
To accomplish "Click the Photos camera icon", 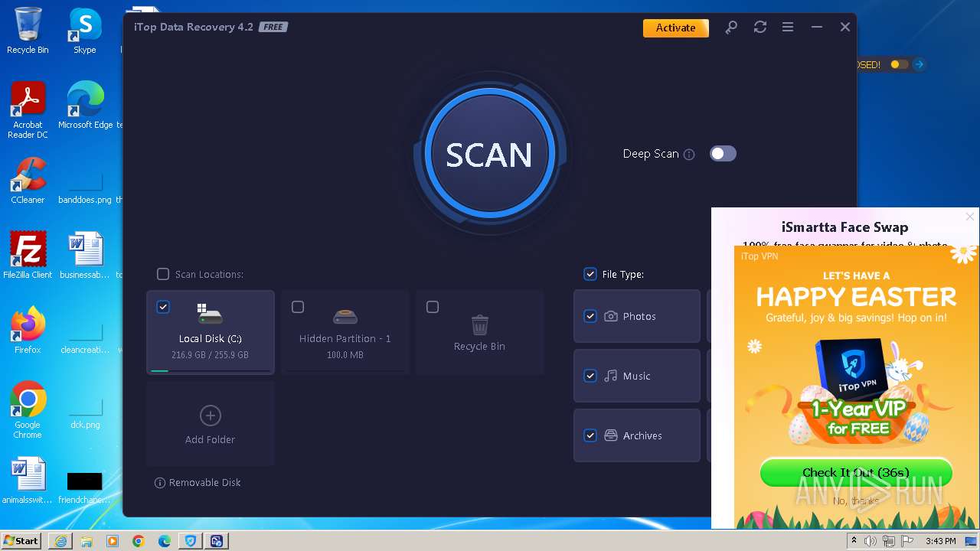I will pos(611,316).
